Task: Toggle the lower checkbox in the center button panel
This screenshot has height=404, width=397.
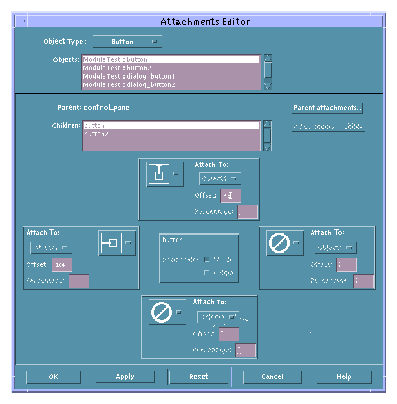Action: click(207, 273)
